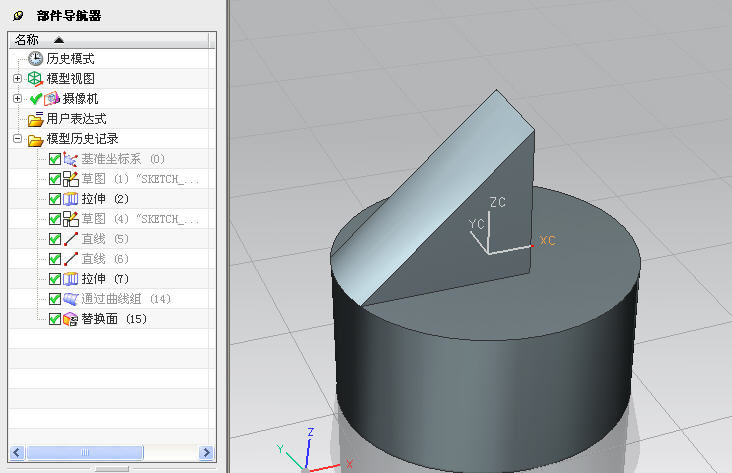Click the navigator scroll right arrow

pyautogui.click(x=206, y=452)
